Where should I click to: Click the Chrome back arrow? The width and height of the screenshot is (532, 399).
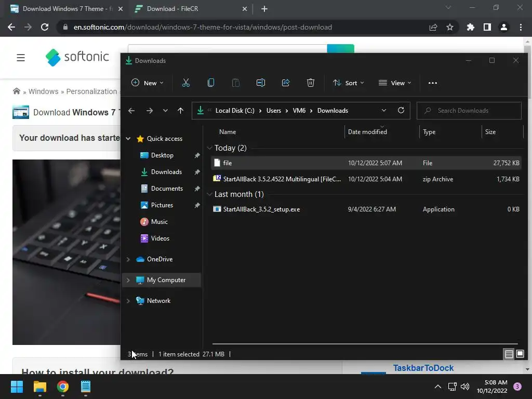[11, 27]
